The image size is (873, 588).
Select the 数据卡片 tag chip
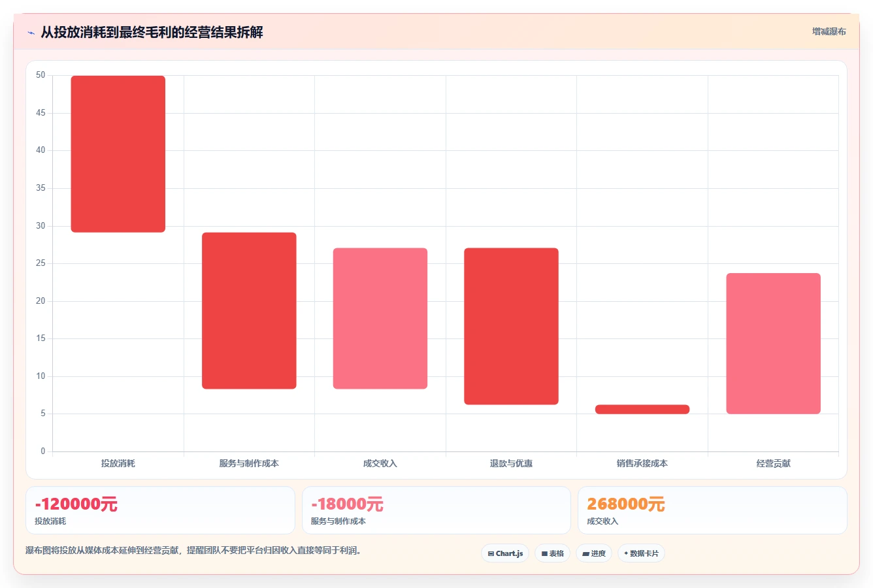[641, 553]
